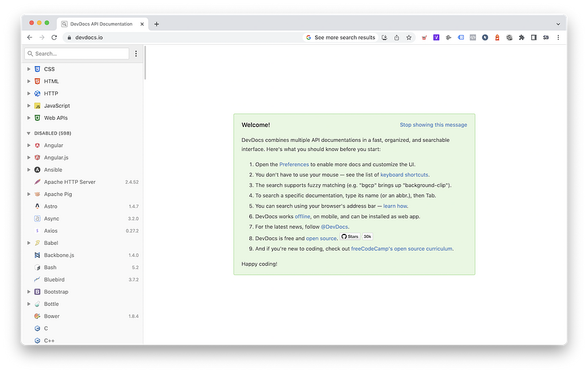
Task: Select the Bootstrap B icon
Action: pyautogui.click(x=37, y=291)
